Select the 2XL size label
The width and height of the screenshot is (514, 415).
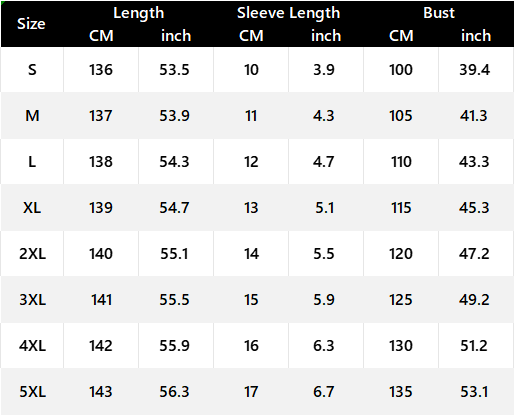[32, 254]
